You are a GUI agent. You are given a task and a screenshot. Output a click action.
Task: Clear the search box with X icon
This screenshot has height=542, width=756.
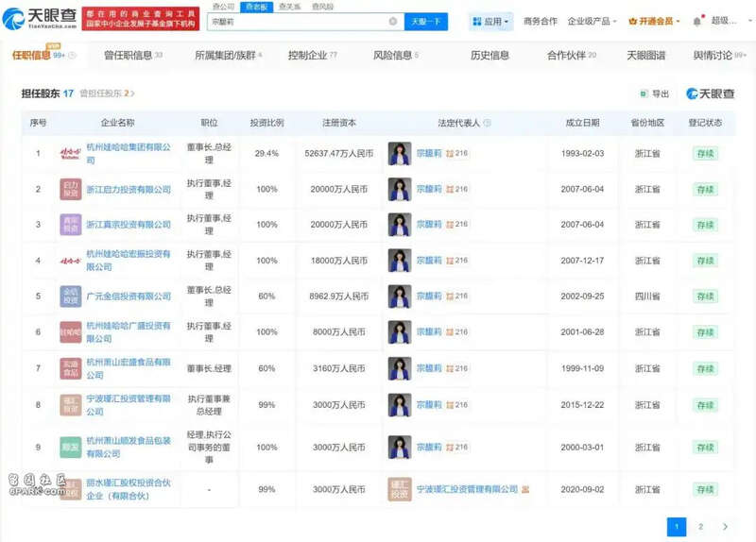[393, 21]
